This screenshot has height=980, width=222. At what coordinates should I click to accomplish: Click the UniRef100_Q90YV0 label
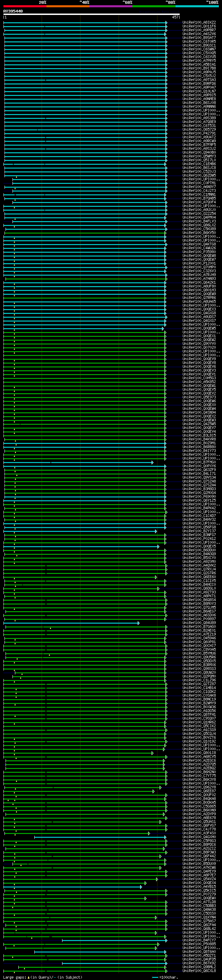click(199, 343)
